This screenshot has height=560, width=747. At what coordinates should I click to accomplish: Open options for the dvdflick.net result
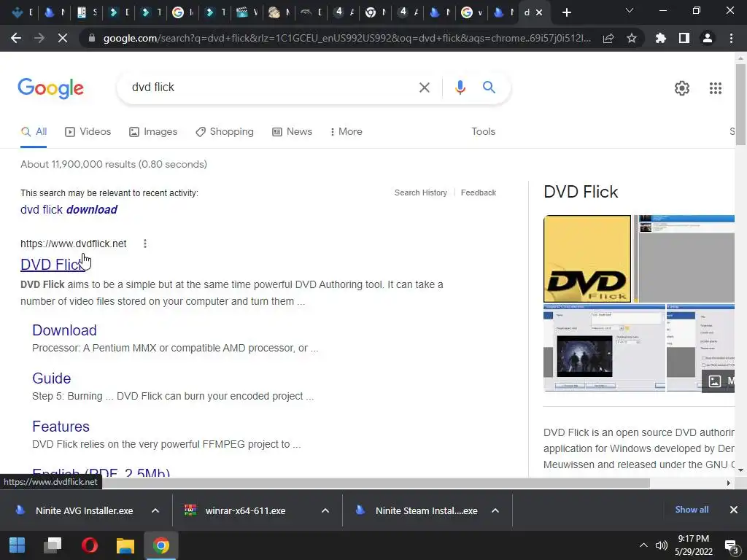point(145,244)
